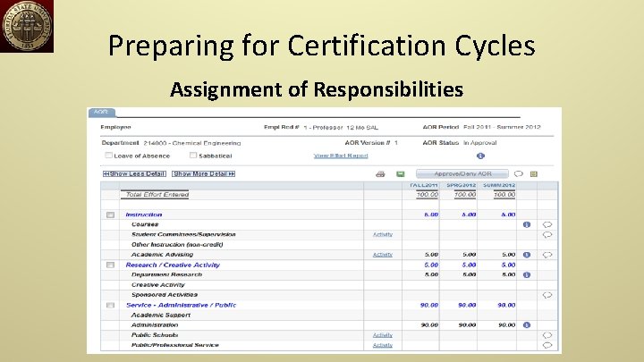This screenshot has height=362, width=644.
Task: Click the Creative Activity row label
Action: tap(158, 285)
